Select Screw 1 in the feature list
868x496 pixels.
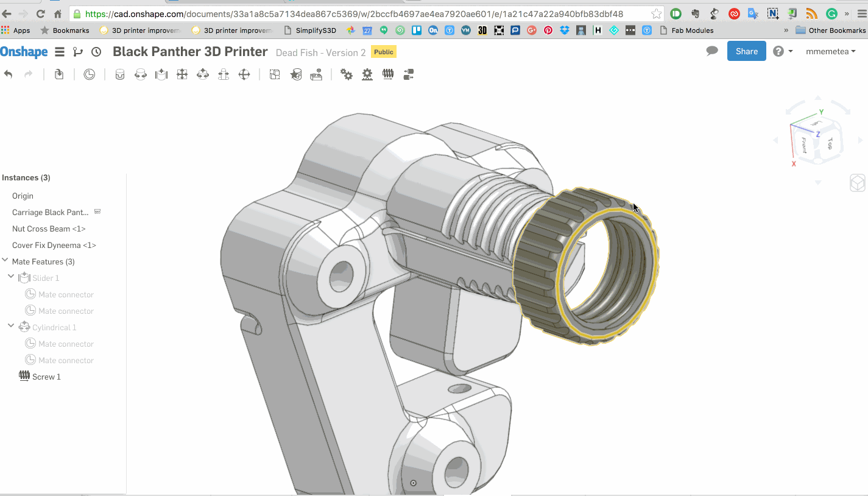[46, 377]
